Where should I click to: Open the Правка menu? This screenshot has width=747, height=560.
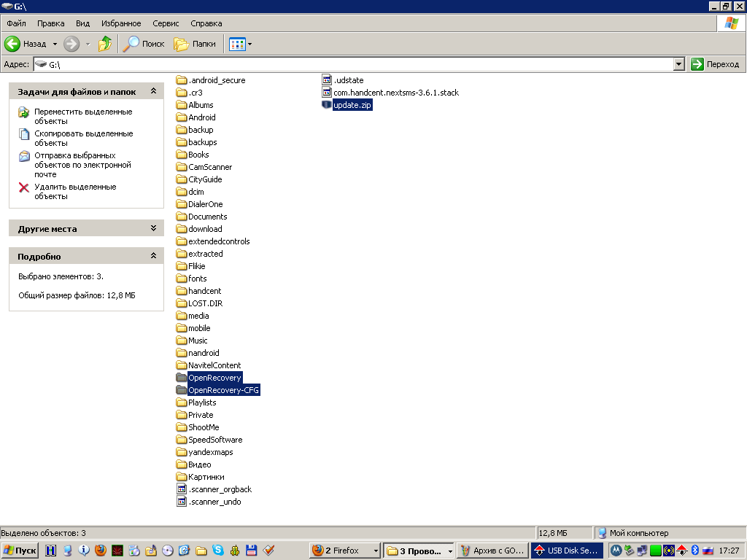pos(50,23)
